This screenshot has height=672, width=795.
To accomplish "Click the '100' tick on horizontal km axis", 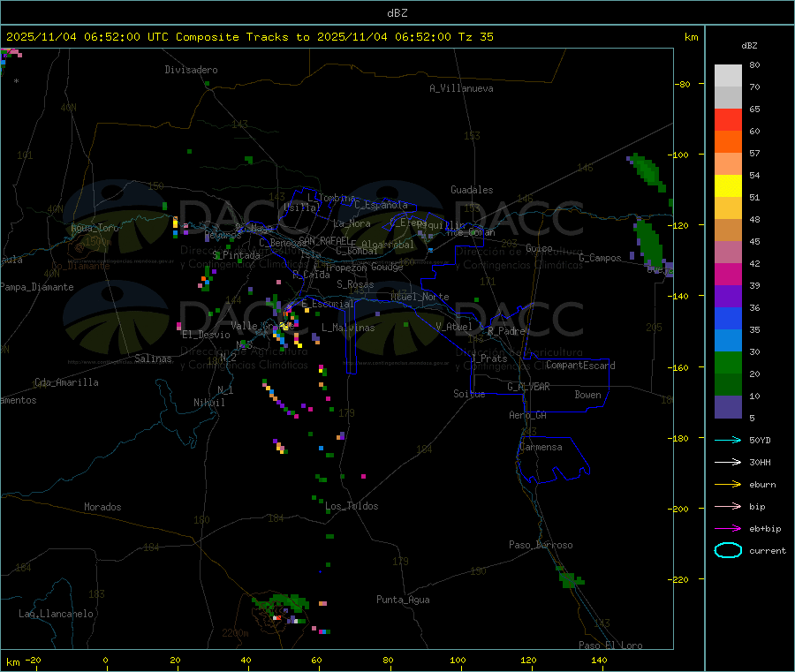I will pyautogui.click(x=458, y=660).
